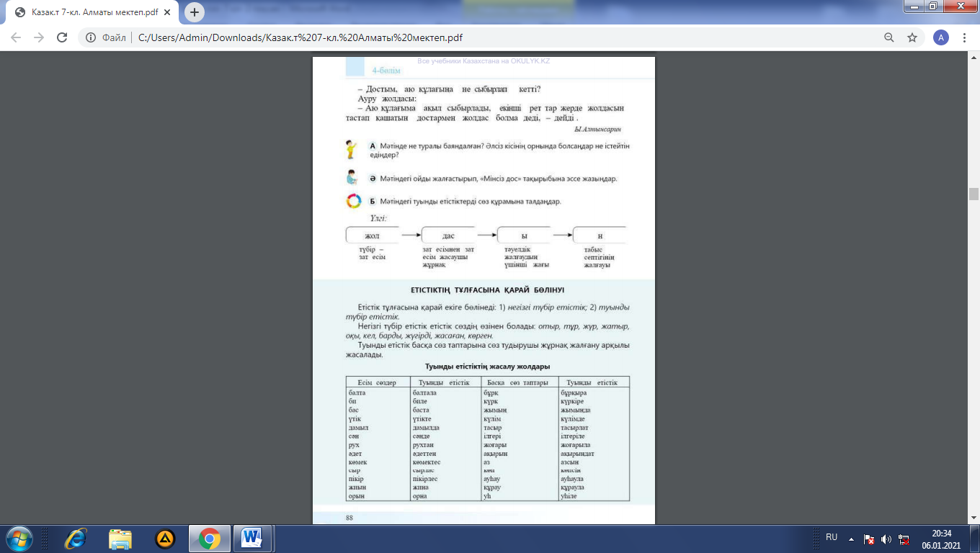Close the Казак.т 7-кл. Алматы мектеп.pdf tab
The width and height of the screenshot is (980, 553).
167,13
